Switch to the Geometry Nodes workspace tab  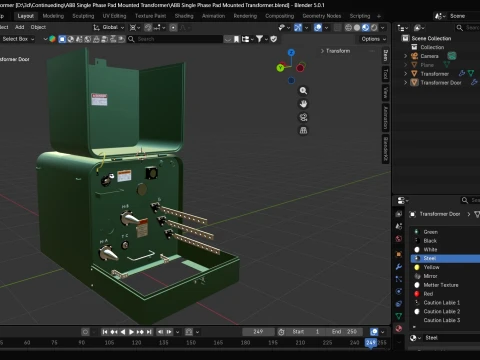(322, 16)
